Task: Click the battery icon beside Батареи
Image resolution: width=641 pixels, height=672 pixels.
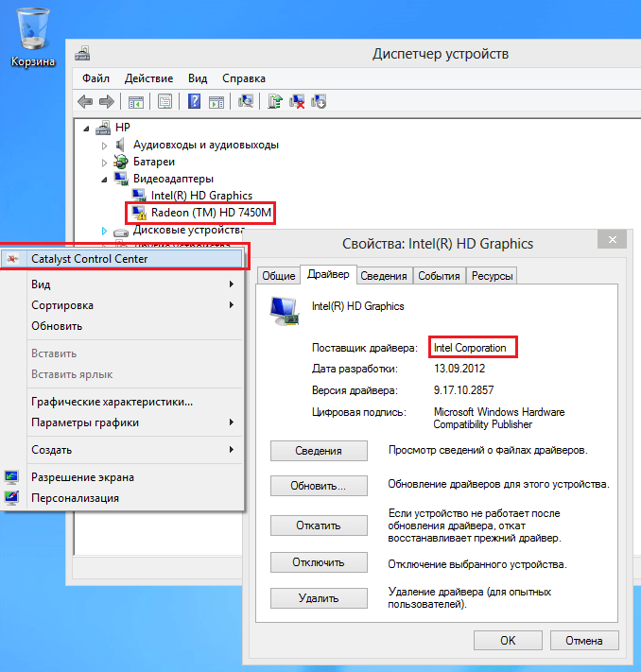Action: [121, 162]
